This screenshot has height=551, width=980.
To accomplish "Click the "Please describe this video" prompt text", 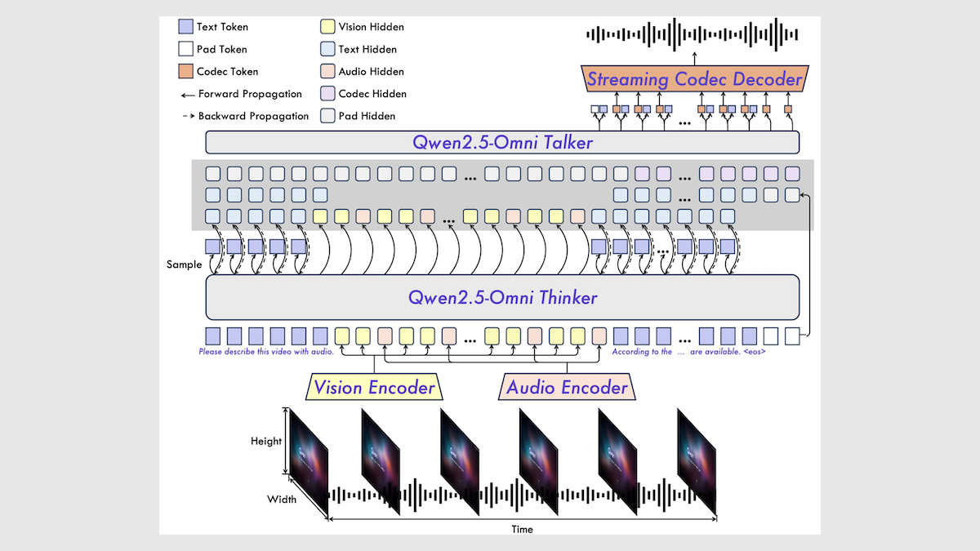I will (x=266, y=352).
